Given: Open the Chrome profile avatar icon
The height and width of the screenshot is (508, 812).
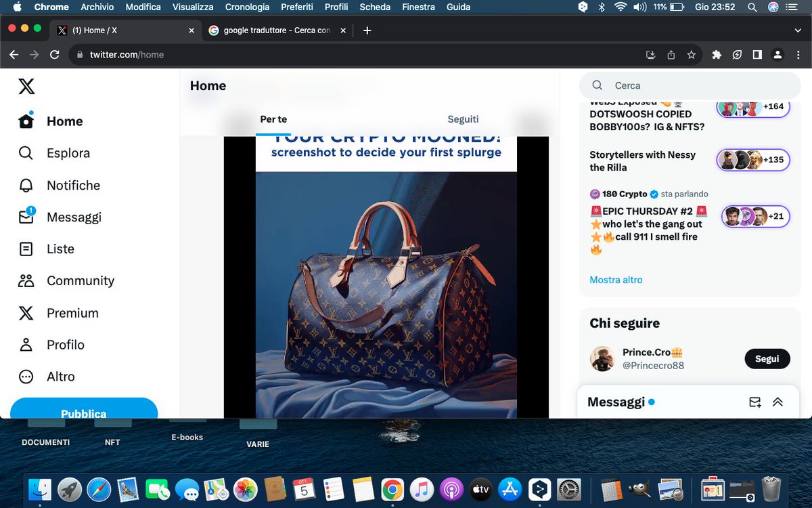Looking at the screenshot, I should pos(777,55).
